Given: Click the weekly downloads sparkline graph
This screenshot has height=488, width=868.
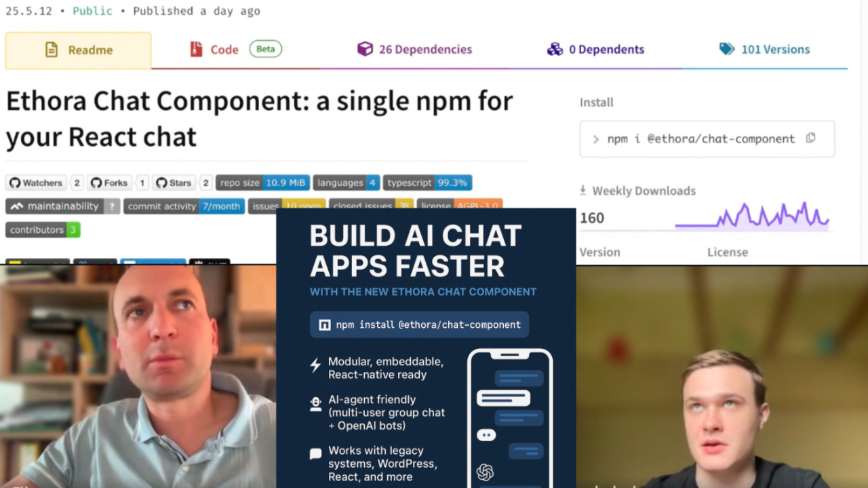Looking at the screenshot, I should pyautogui.click(x=752, y=216).
